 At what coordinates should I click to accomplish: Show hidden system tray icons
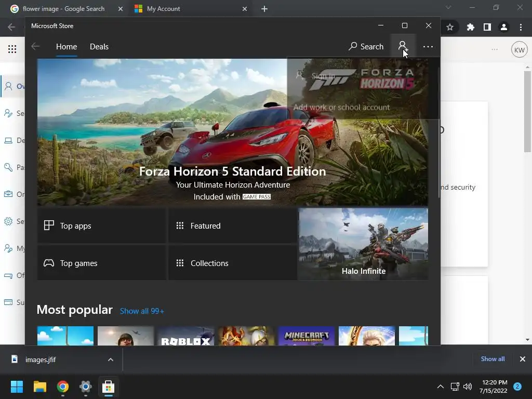pyautogui.click(x=441, y=387)
